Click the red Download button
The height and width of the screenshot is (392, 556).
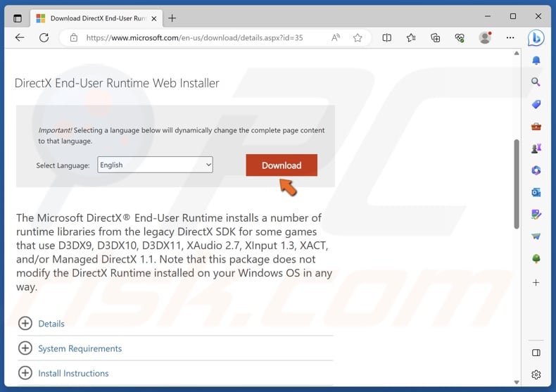282,165
